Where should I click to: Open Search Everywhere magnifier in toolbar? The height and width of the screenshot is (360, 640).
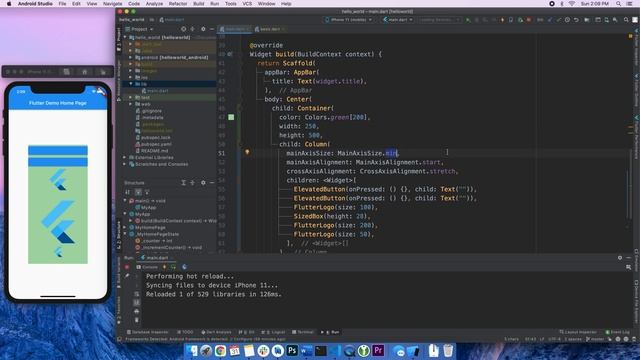(x=626, y=20)
